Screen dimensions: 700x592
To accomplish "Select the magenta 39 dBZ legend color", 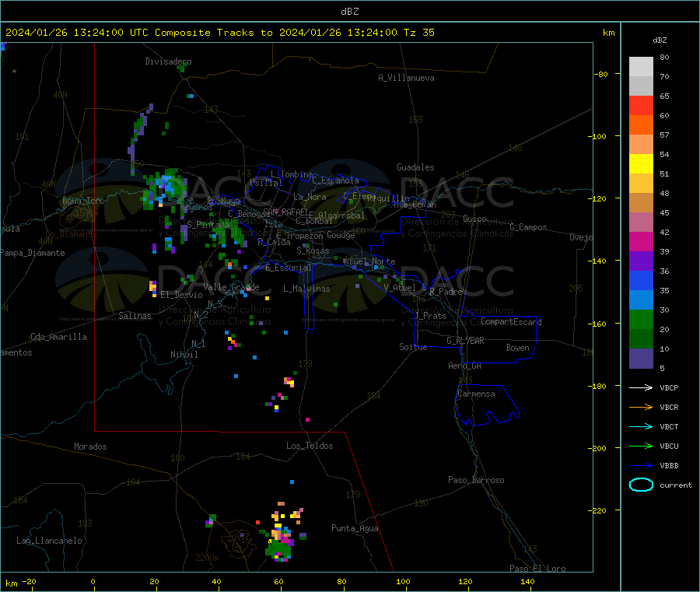I will click(x=641, y=241).
